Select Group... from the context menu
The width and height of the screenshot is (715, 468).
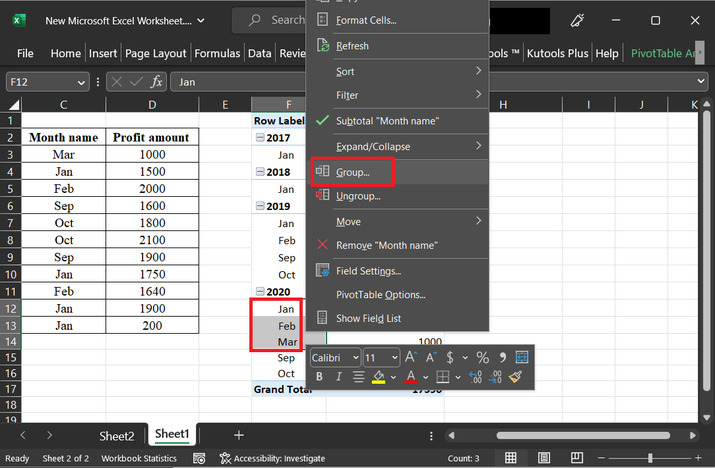click(x=352, y=172)
